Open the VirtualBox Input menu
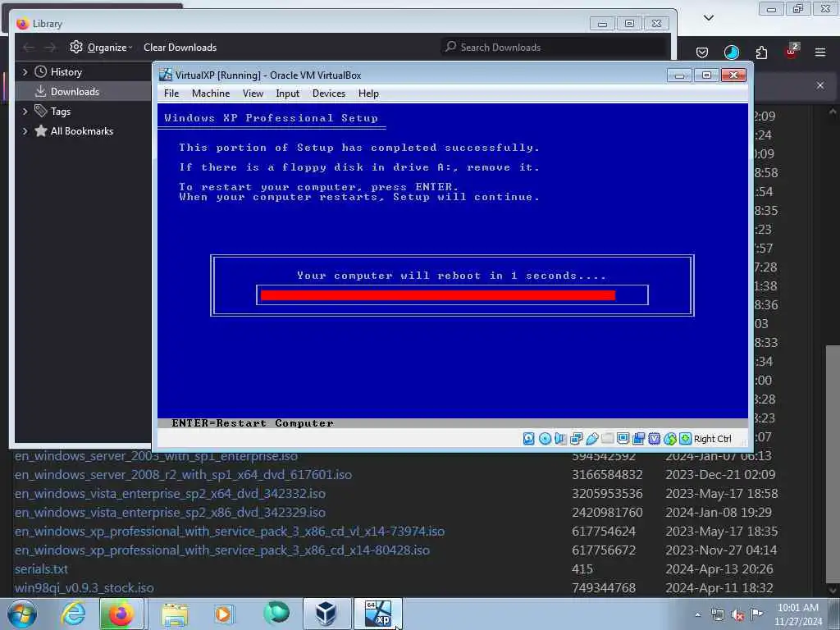 point(288,94)
